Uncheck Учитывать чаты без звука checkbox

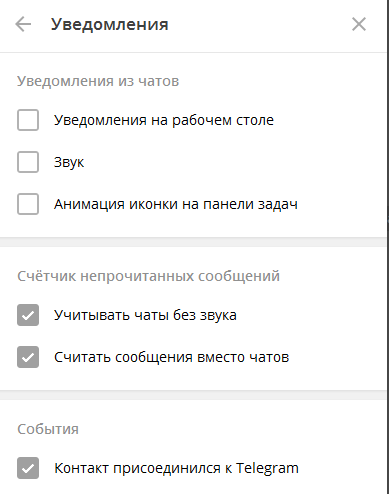point(28,315)
